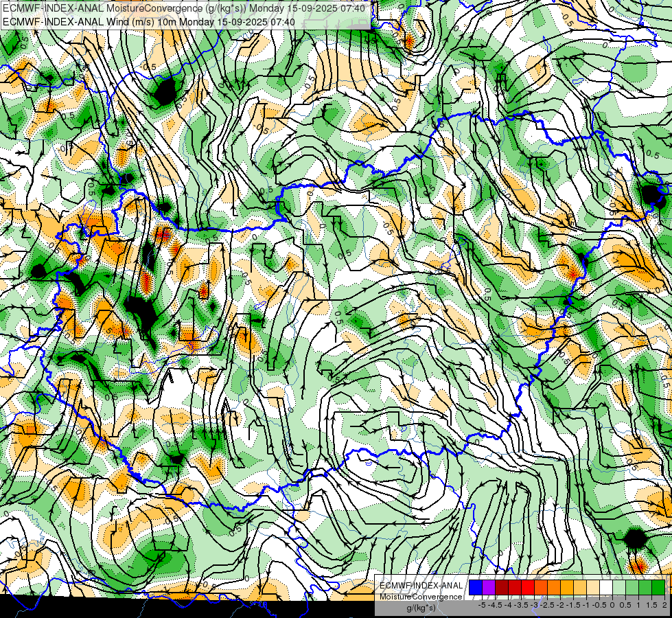Click the -1 legend tick label

tap(586, 605)
